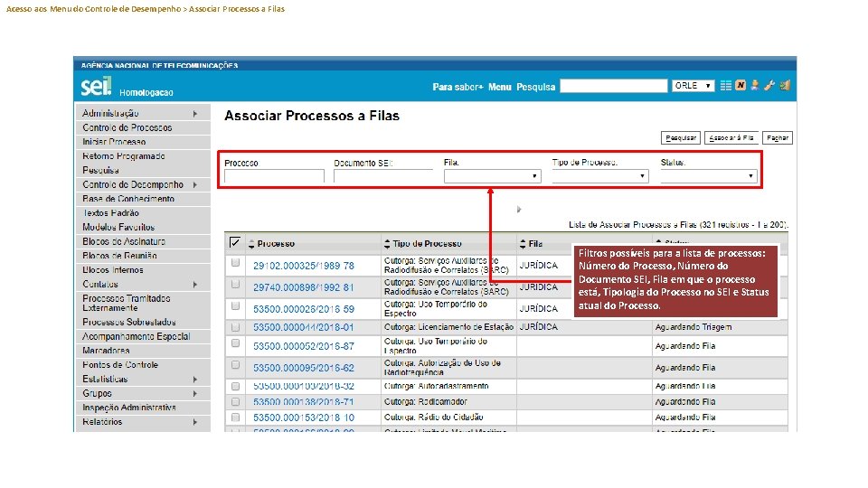Expand the Administração submenu arrow

pos(195,114)
